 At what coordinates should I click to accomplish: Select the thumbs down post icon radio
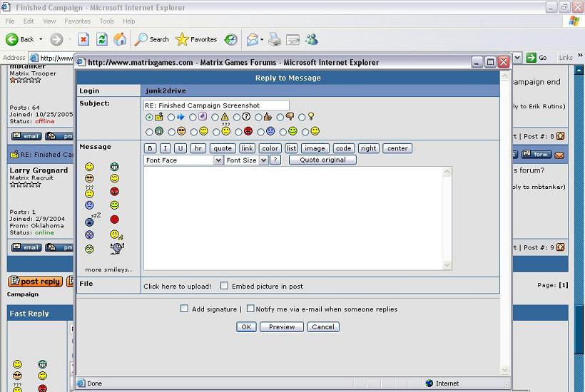280,118
